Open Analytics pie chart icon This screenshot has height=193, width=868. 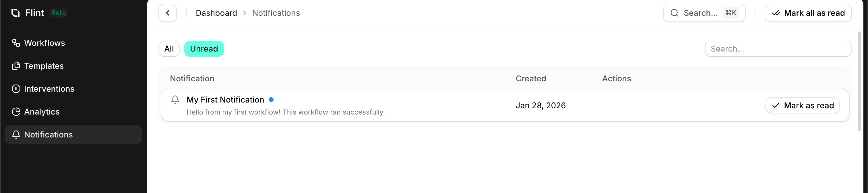pyautogui.click(x=16, y=112)
